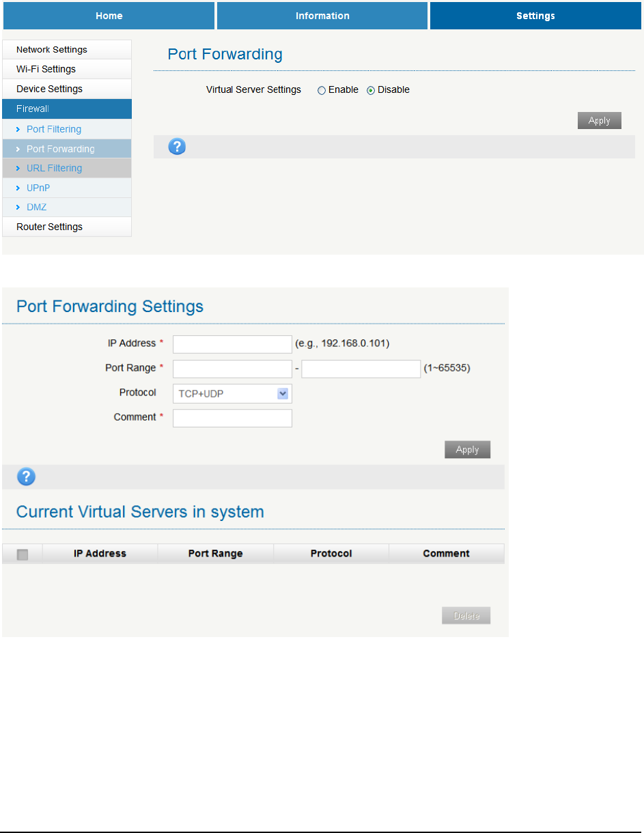Open the Information tab

[322, 16]
